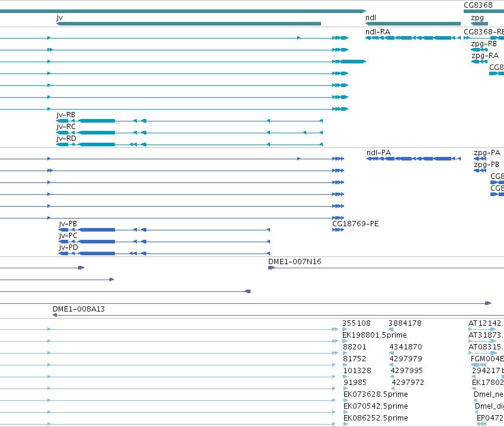
Task: Click the 88201 feature label
Action: pos(355,347)
